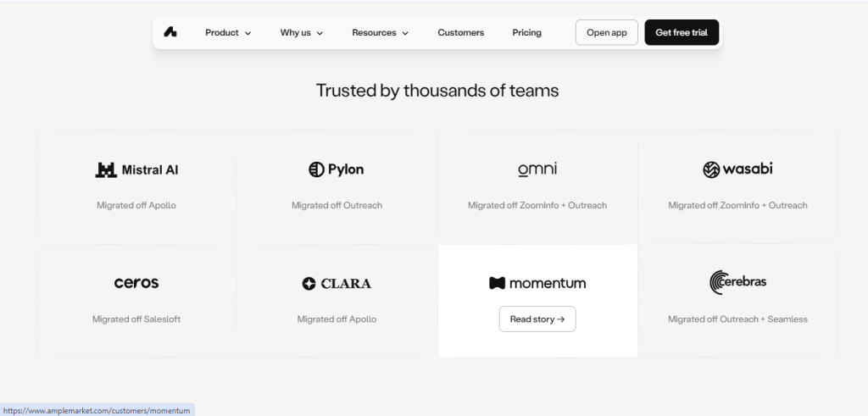Screen dimensions: 868x416
Task: Expand the Why us dropdown
Action: (302, 33)
